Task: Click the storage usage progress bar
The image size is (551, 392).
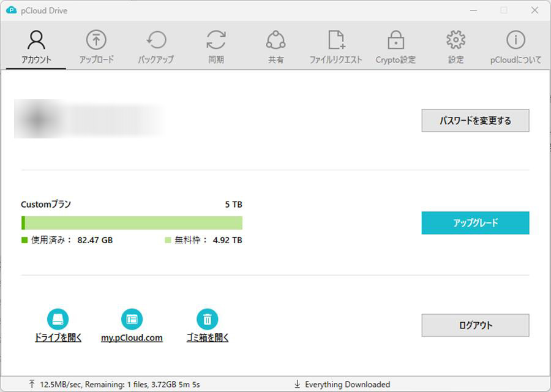Action: 132,223
